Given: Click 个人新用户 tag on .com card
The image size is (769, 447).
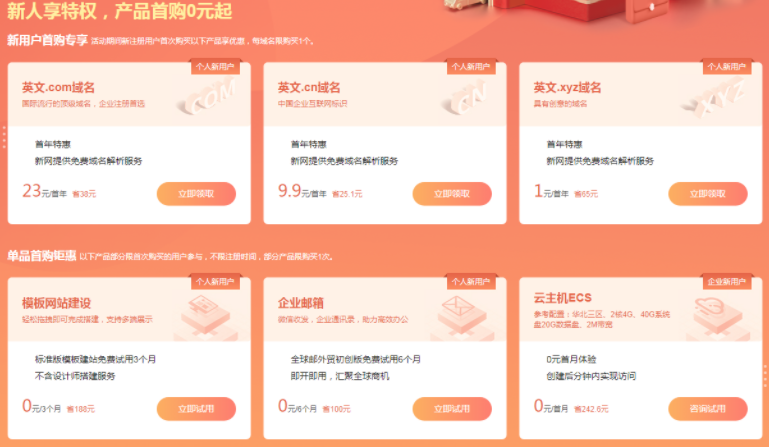Looking at the screenshot, I should [x=215, y=67].
